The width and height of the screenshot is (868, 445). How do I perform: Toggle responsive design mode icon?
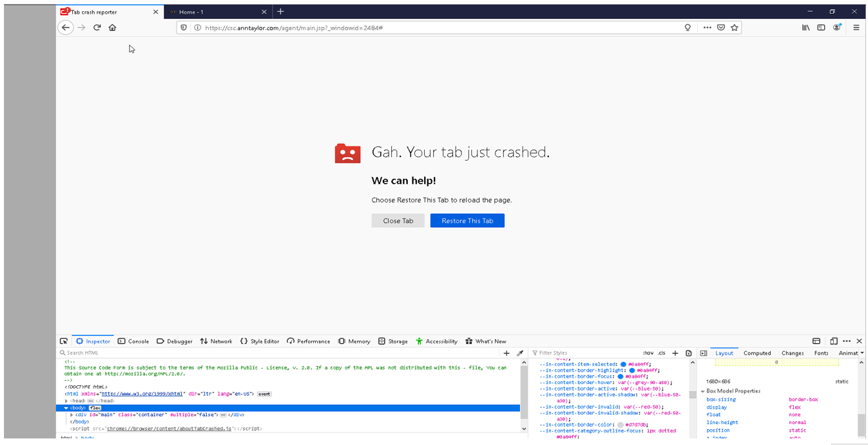(833, 341)
